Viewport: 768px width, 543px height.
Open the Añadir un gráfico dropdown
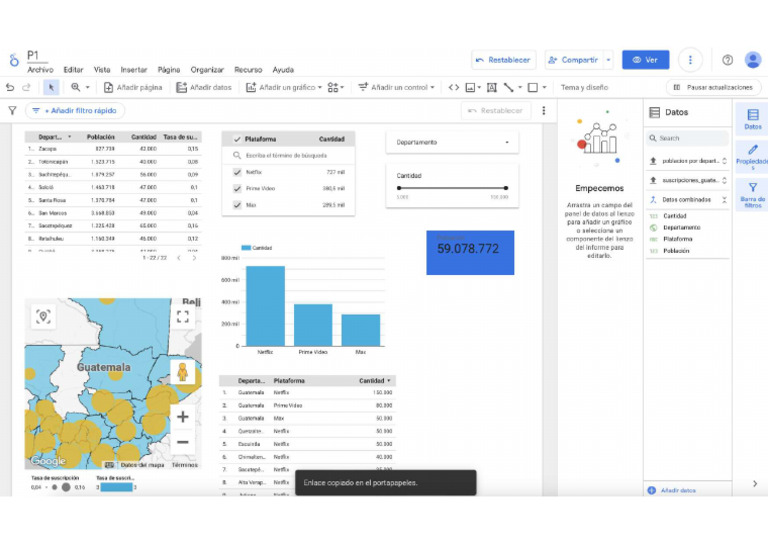click(284, 87)
